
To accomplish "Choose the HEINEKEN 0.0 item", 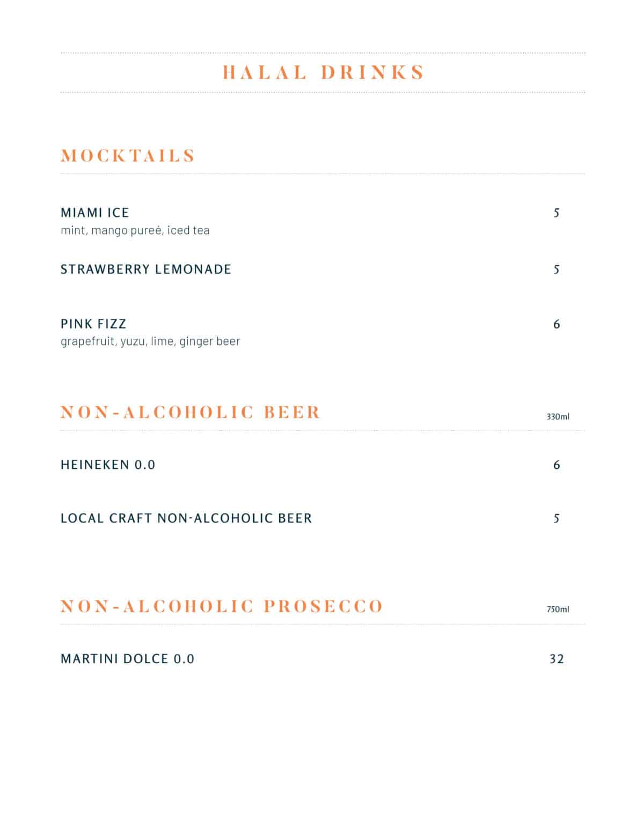I will point(108,465).
